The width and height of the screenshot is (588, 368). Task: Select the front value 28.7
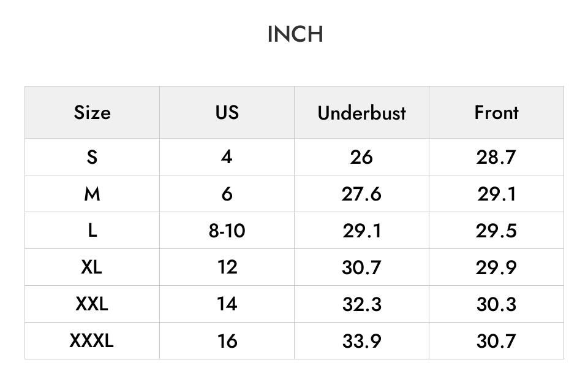pos(497,156)
